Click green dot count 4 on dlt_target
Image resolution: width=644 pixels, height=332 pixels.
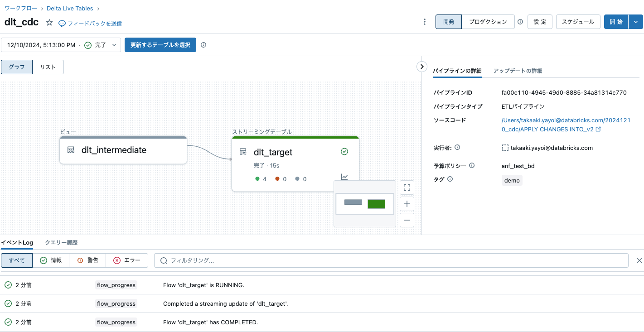pos(261,179)
